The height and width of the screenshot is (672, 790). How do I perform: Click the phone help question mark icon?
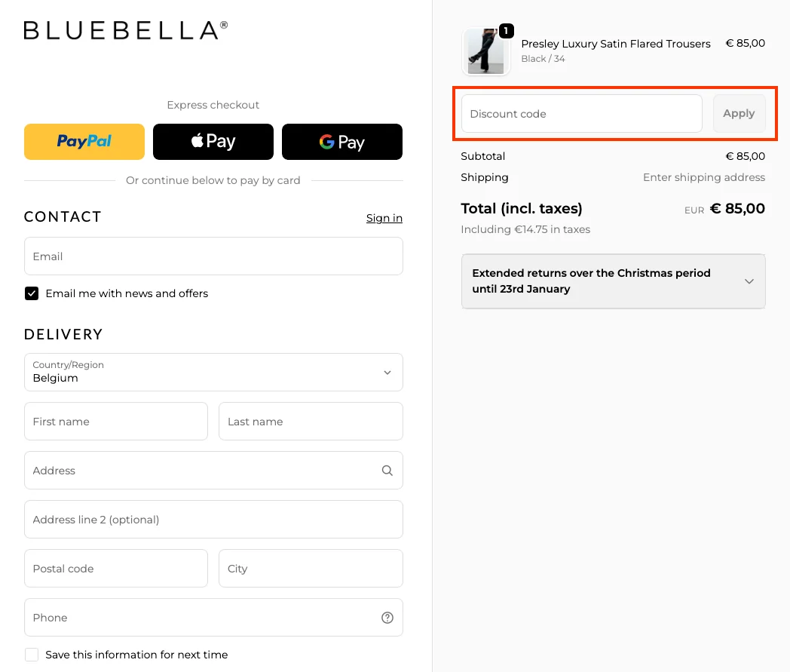tap(387, 618)
